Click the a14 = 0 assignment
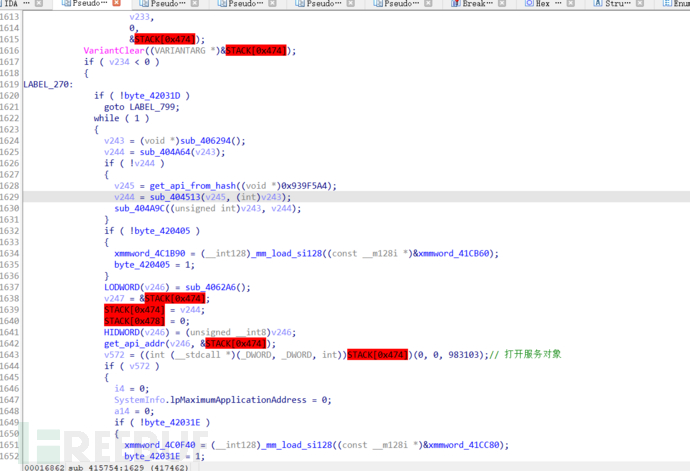This screenshot has height=471, width=690. coord(134,411)
